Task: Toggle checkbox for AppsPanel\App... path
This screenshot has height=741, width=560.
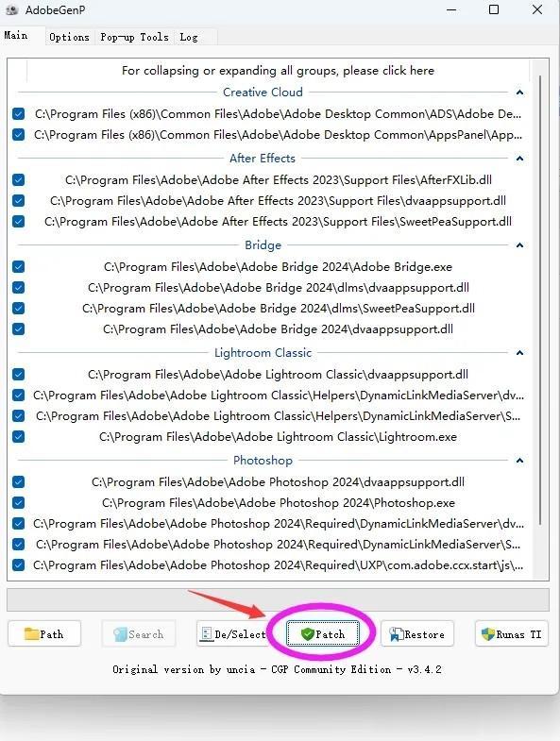Action: coord(19,135)
